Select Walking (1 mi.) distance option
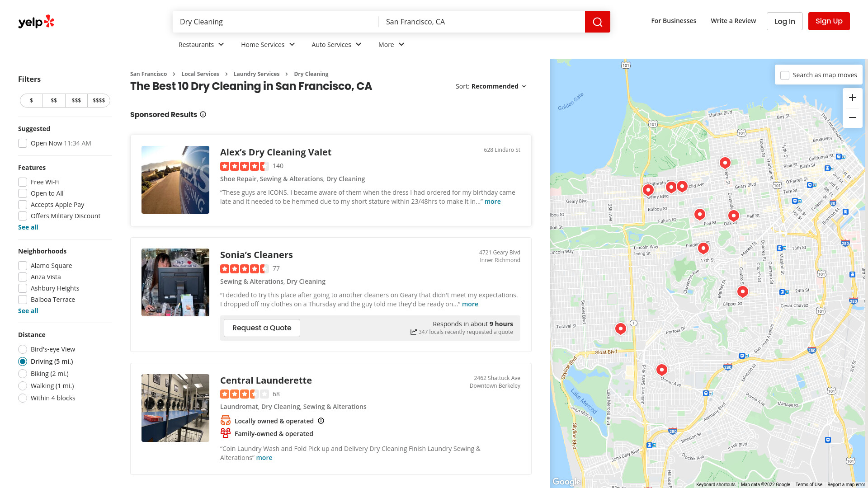868x488 pixels. [x=23, y=386]
